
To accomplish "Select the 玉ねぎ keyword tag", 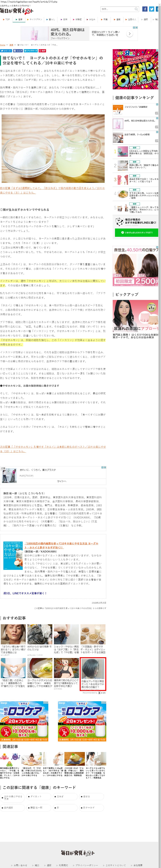I will [x=65, y=797].
